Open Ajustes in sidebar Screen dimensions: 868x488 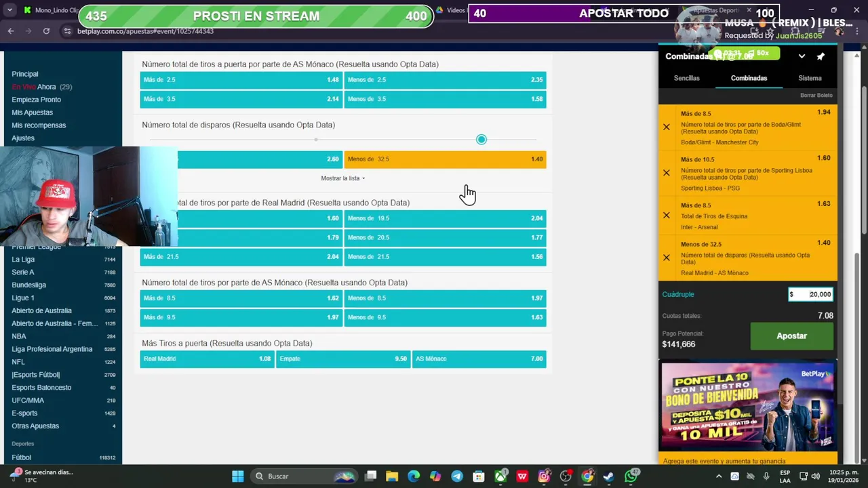23,138
